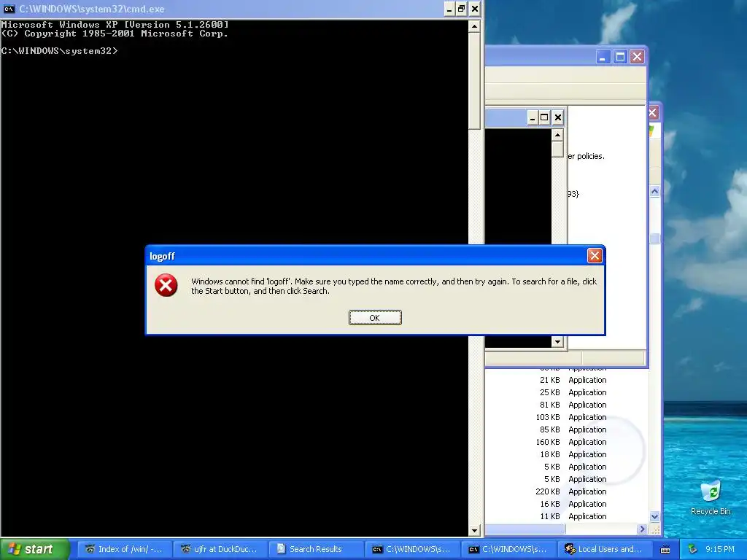Switch to 'Index of /win/' taskbar window
The width and height of the screenshot is (747, 560).
[x=124, y=549]
